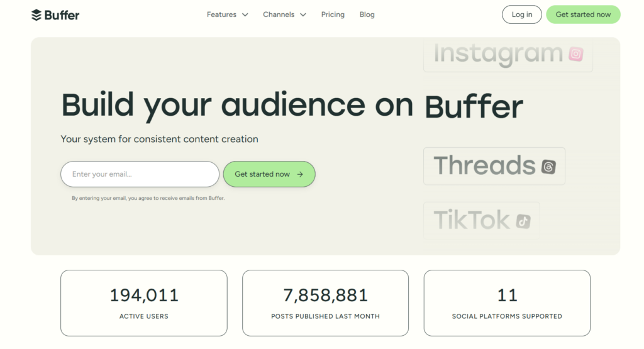Focus the Enter your email field

pyautogui.click(x=140, y=174)
